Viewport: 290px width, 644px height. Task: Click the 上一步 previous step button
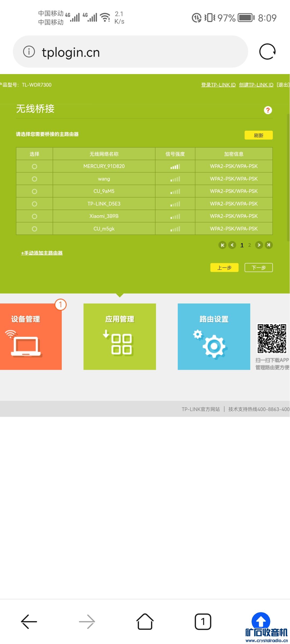click(x=224, y=268)
